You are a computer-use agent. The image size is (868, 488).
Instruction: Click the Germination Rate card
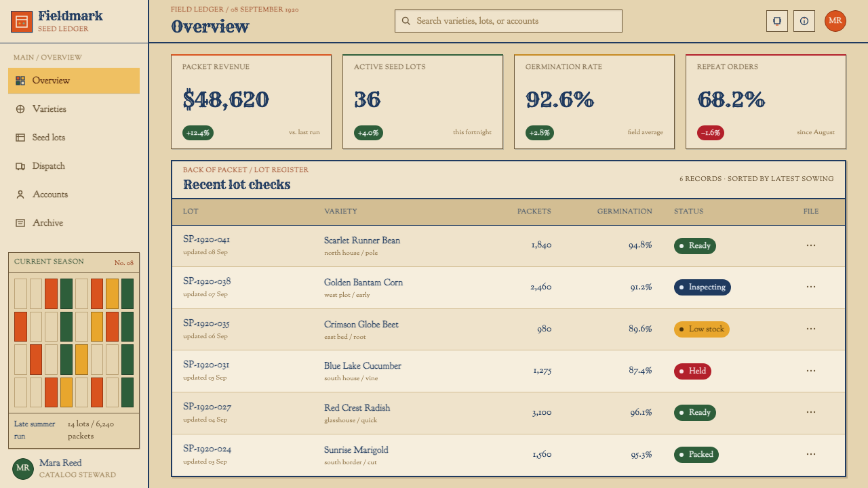595,102
